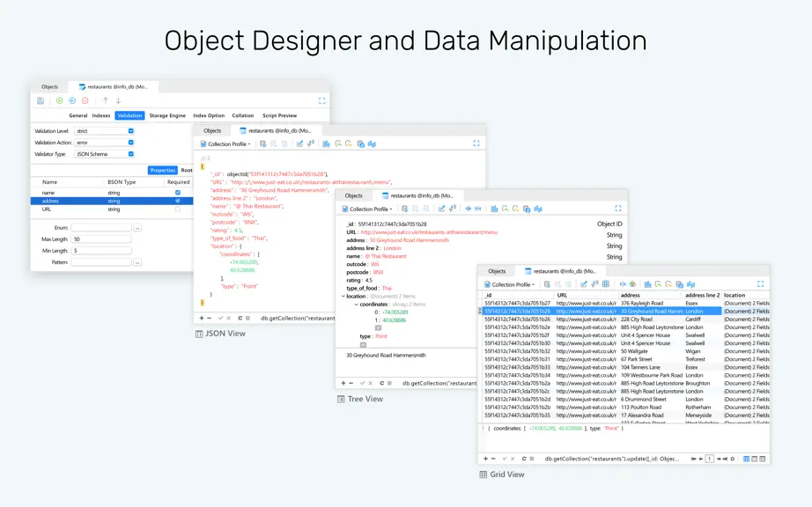Click page settings gear in Grid View
Screen dimensions: 812x507
(732, 459)
